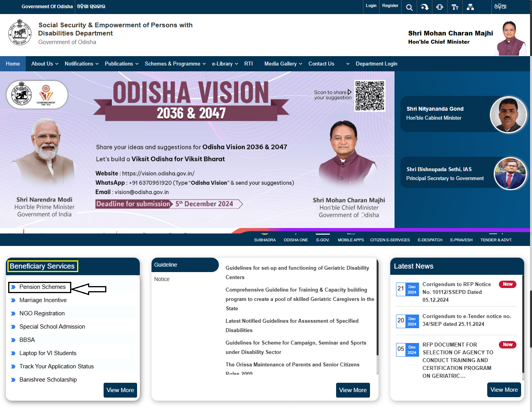
Task: Expand the Media Gallery dropdown
Action: (x=283, y=64)
